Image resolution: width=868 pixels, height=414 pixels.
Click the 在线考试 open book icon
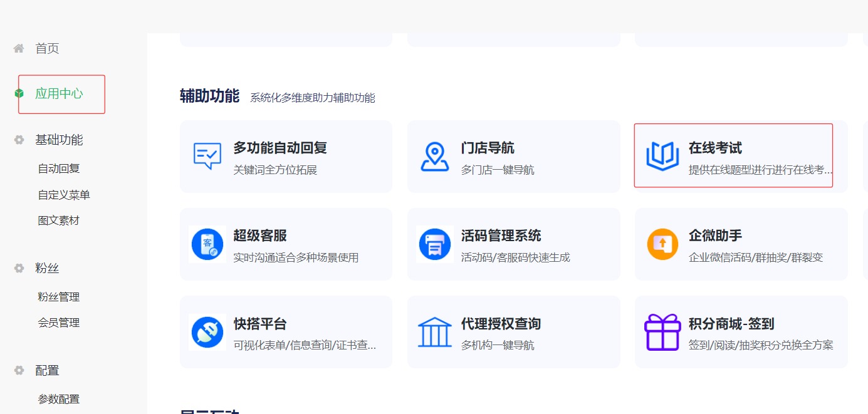pyautogui.click(x=662, y=156)
